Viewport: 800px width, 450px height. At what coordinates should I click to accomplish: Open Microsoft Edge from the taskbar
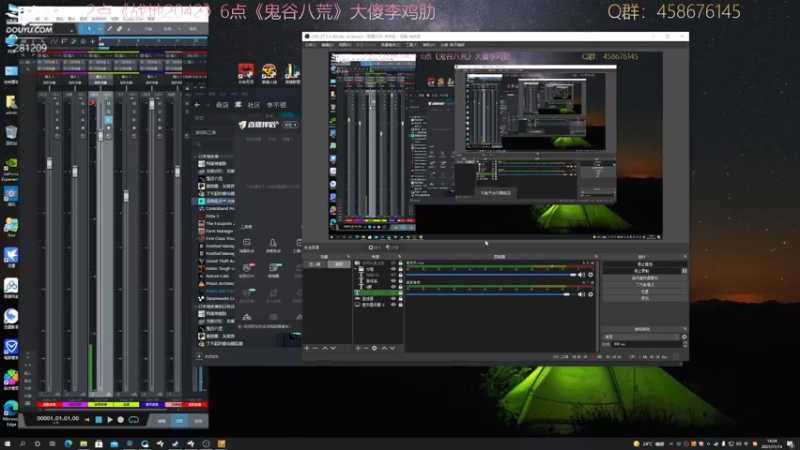pyautogui.click(x=68, y=444)
